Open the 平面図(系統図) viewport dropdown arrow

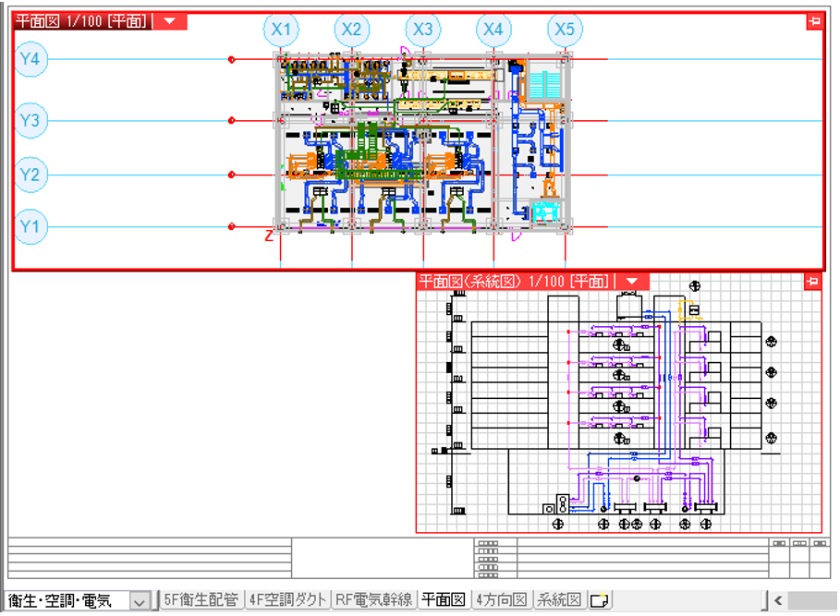[x=632, y=282]
